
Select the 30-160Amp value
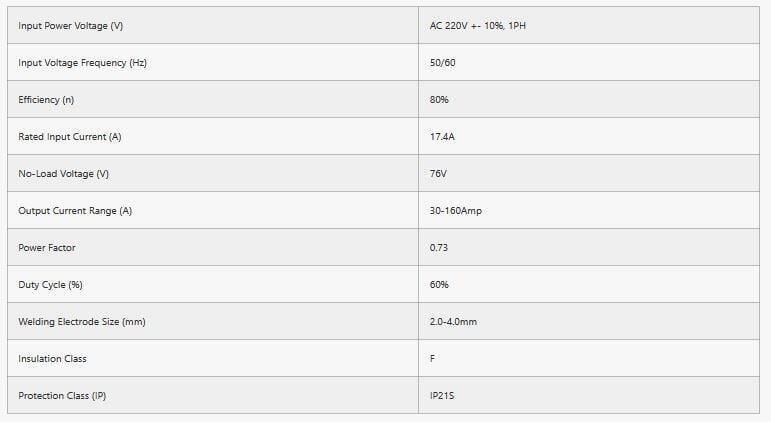[456, 211]
